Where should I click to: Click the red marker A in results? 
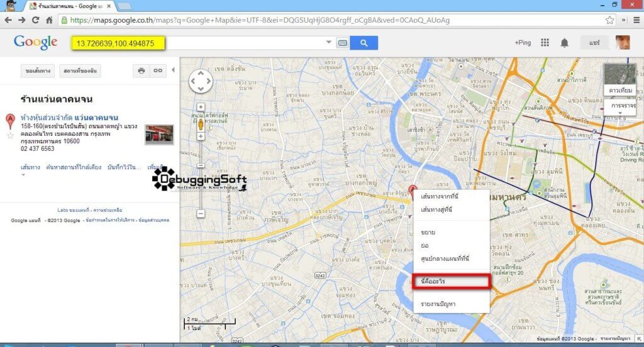(x=10, y=121)
